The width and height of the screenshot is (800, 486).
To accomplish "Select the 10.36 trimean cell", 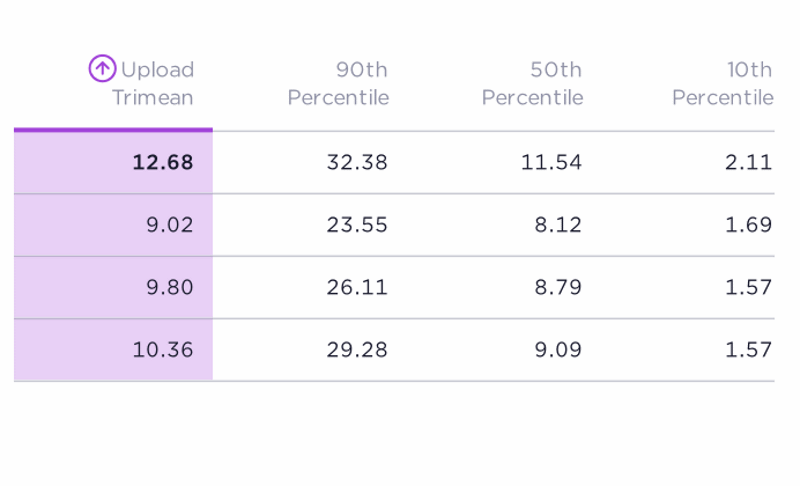I will tap(162, 350).
